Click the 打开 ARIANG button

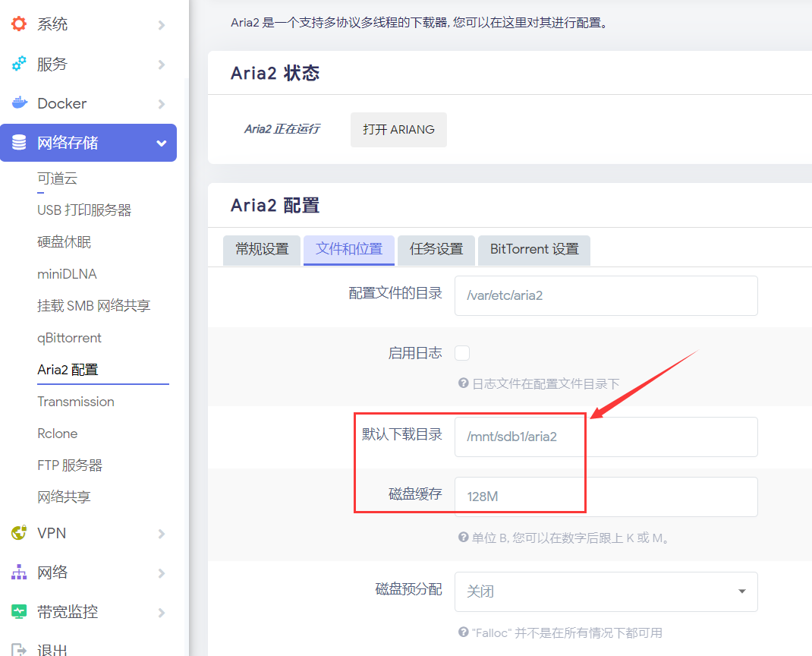coord(398,130)
